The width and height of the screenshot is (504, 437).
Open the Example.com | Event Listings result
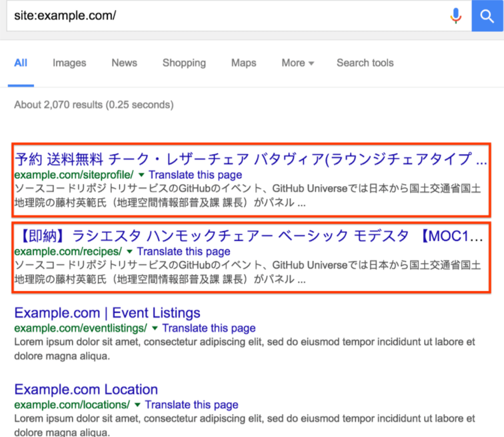[x=107, y=313]
